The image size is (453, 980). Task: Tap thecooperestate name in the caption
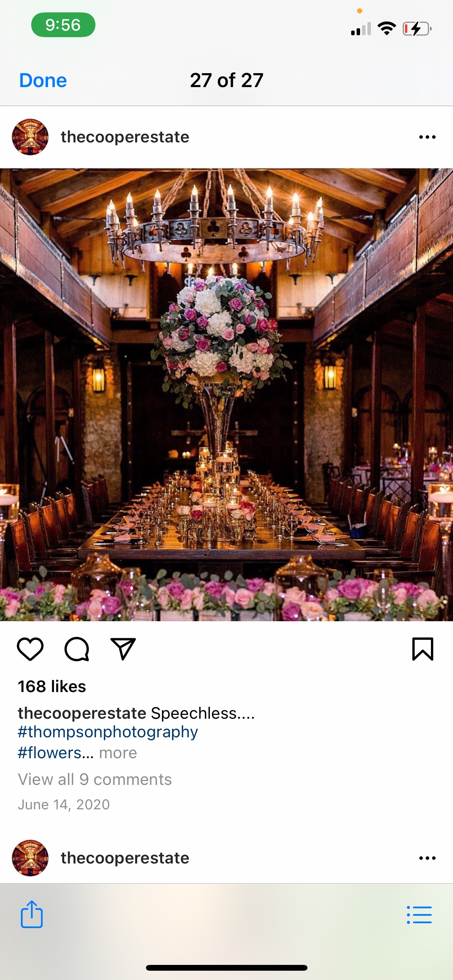coord(82,713)
